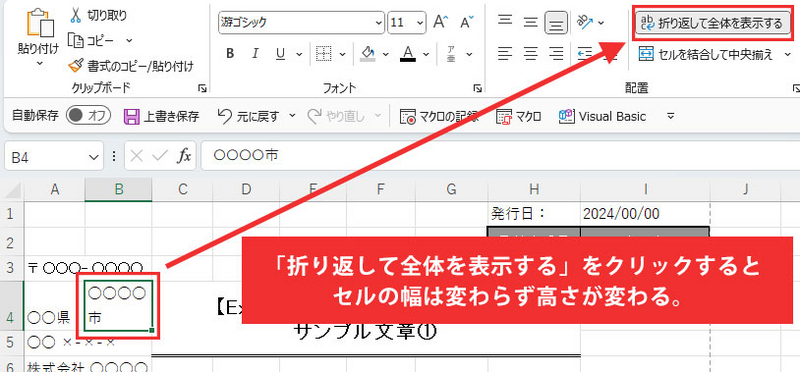Screen dimensions: 800x372
Task: Select cell B4 with ○○○○市
Action: (x=118, y=305)
